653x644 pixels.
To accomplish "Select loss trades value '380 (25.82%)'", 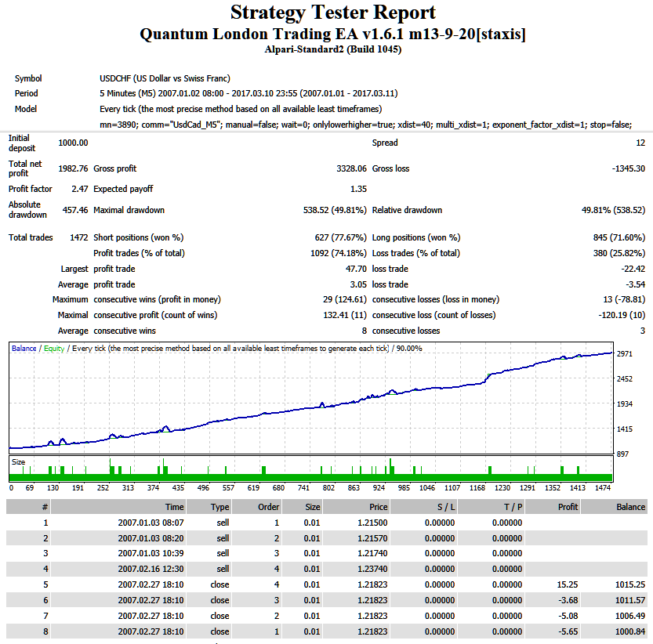I will (x=619, y=253).
